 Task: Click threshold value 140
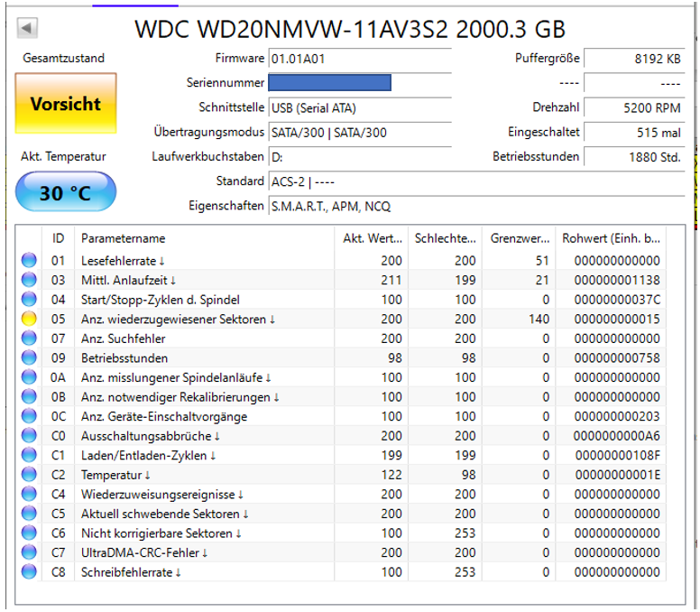coord(539,319)
